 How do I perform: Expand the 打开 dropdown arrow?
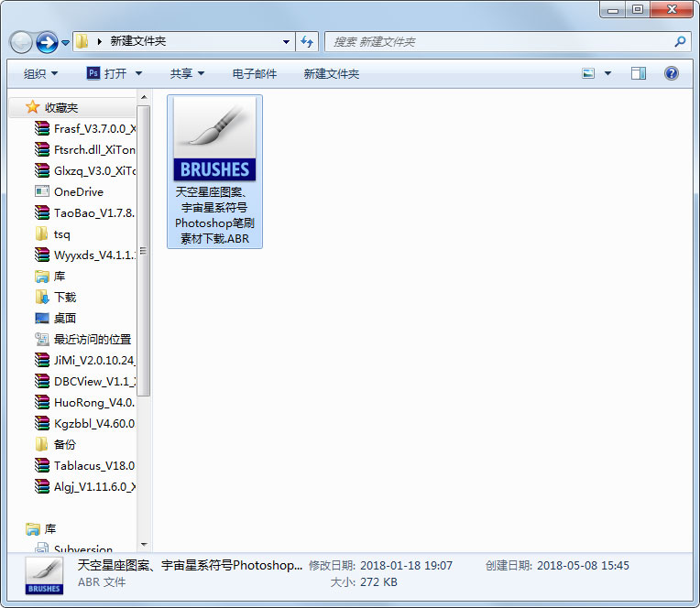tap(139, 73)
